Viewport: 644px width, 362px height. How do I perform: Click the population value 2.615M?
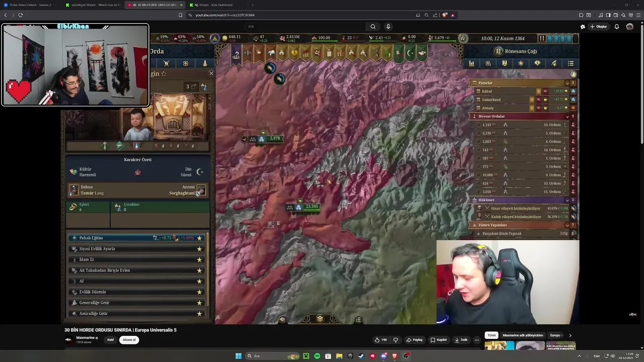pos(293,37)
